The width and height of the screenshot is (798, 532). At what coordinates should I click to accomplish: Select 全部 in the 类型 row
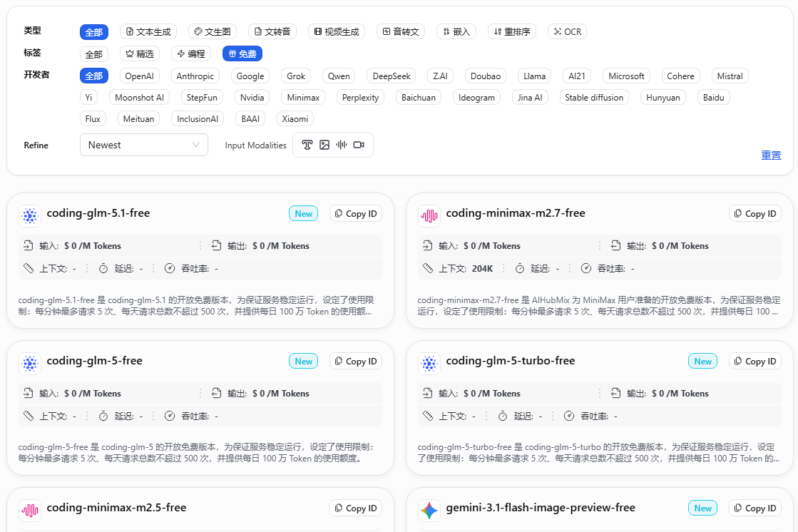pos(94,32)
